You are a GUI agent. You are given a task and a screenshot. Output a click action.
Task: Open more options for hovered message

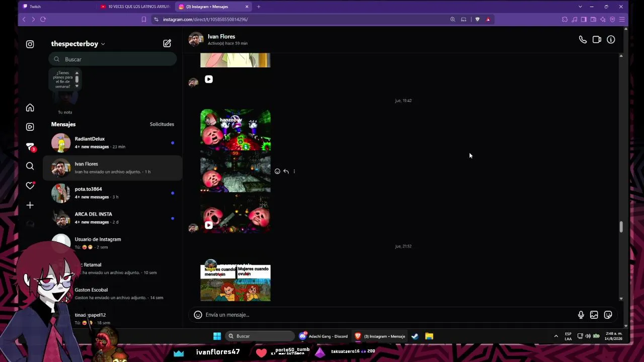pos(294,171)
